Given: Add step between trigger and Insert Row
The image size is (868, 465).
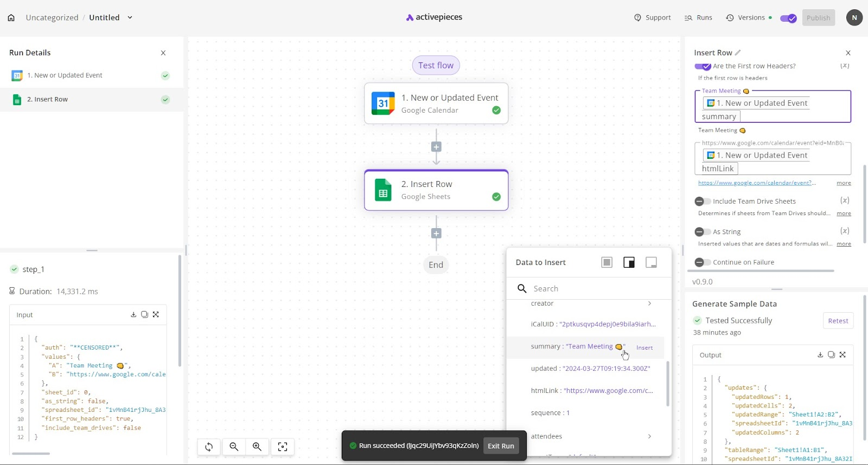Looking at the screenshot, I should pos(436,147).
